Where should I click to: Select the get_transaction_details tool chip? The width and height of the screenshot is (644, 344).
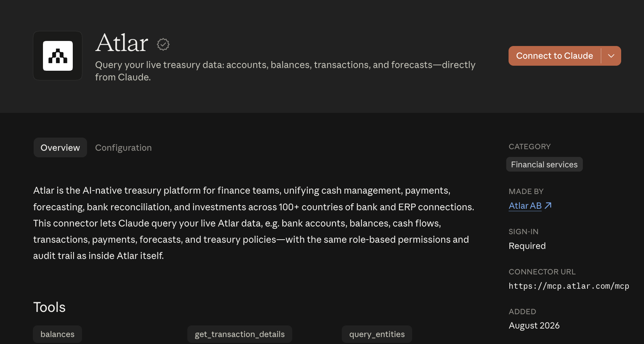(240, 334)
